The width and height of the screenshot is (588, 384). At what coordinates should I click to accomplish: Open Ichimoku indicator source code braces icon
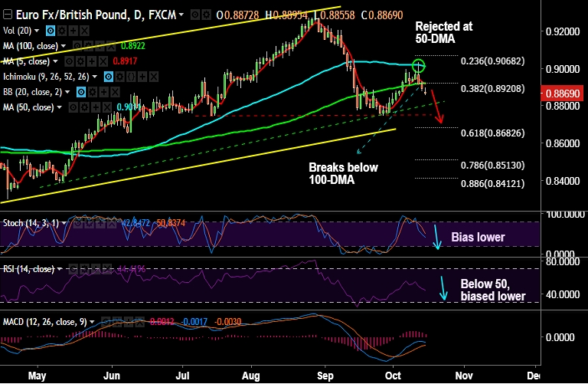pyautogui.click(x=131, y=77)
